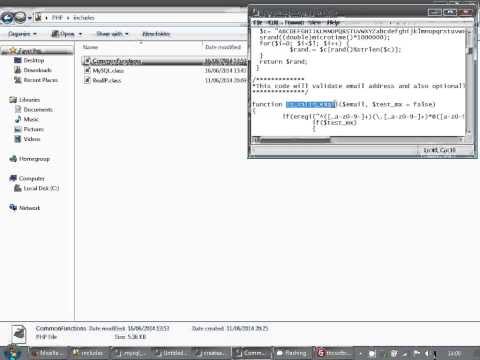Expand the arrow beside the Open button
480x360 pixels.
[80, 34]
